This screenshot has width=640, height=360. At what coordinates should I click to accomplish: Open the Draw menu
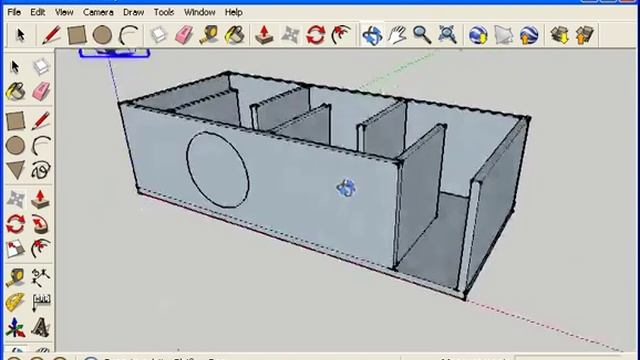133,12
